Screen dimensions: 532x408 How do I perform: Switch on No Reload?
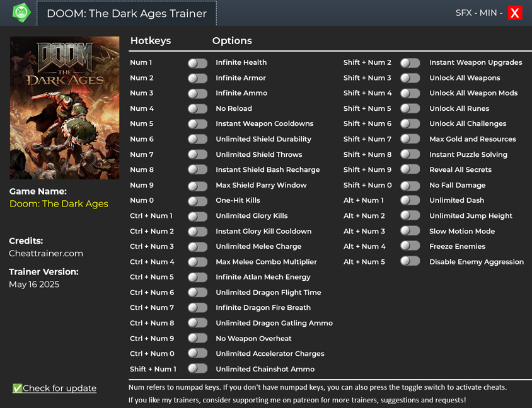[x=197, y=109]
